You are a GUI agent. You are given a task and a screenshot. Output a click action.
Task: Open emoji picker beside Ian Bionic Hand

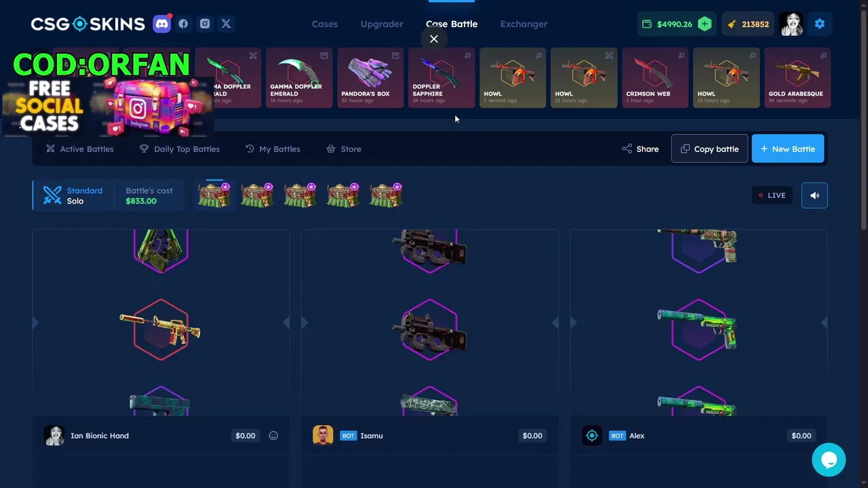(273, 436)
